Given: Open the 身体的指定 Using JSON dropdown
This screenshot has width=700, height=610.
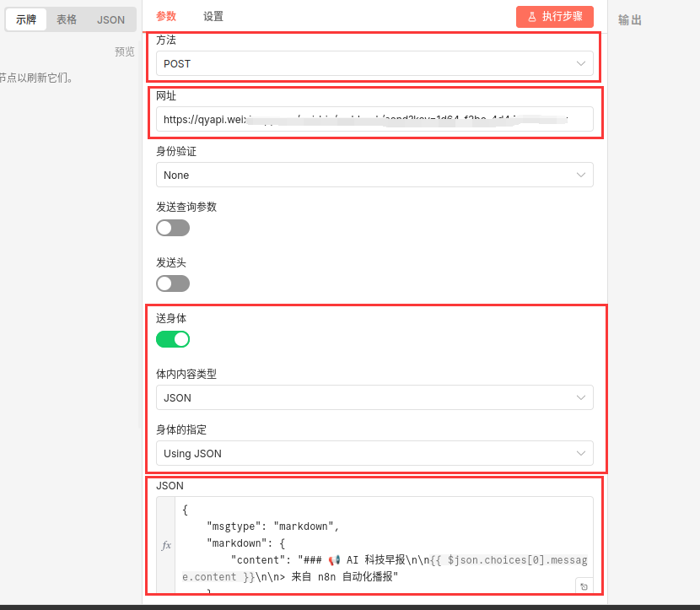Looking at the screenshot, I should pyautogui.click(x=374, y=453).
